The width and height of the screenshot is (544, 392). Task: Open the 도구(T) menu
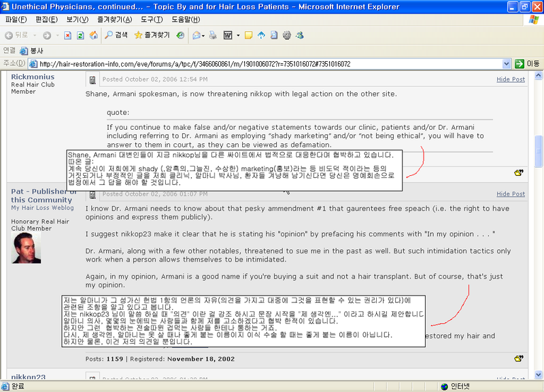click(152, 20)
